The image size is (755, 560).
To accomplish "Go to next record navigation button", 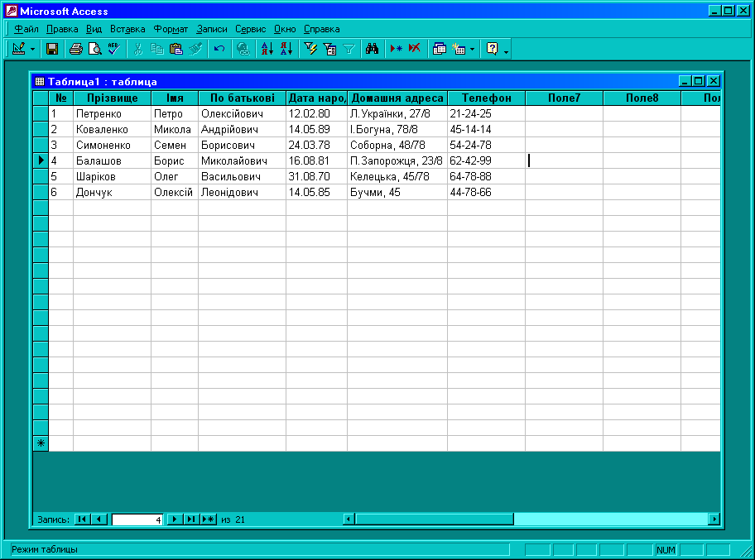I will (x=175, y=519).
